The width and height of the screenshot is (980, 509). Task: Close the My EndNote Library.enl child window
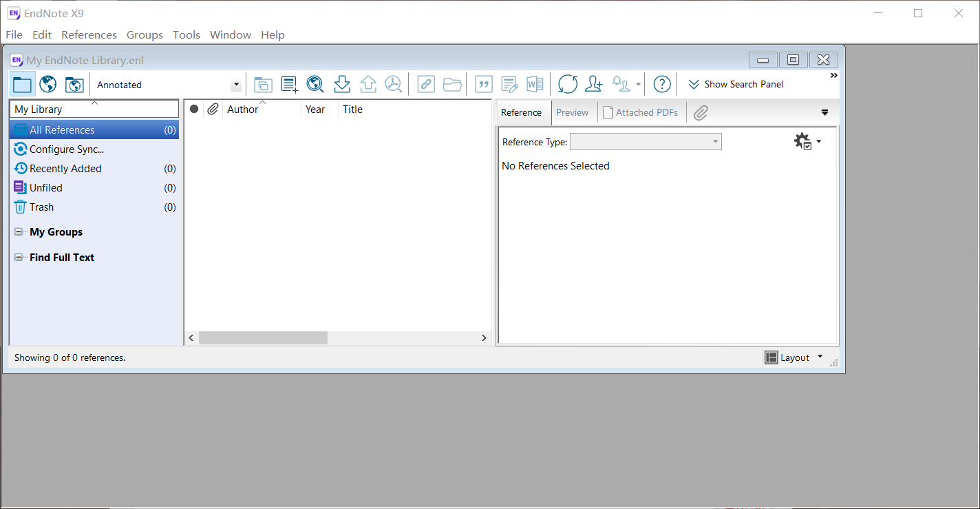pos(824,60)
